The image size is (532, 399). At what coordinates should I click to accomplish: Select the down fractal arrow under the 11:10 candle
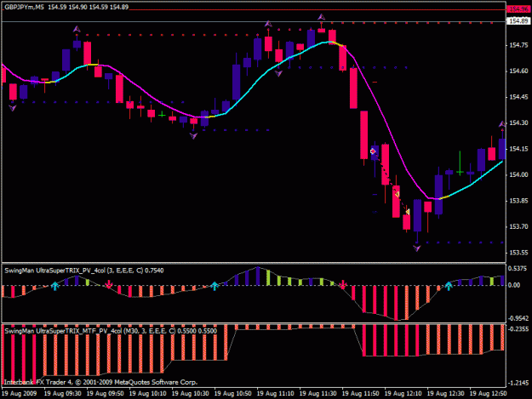coord(278,73)
